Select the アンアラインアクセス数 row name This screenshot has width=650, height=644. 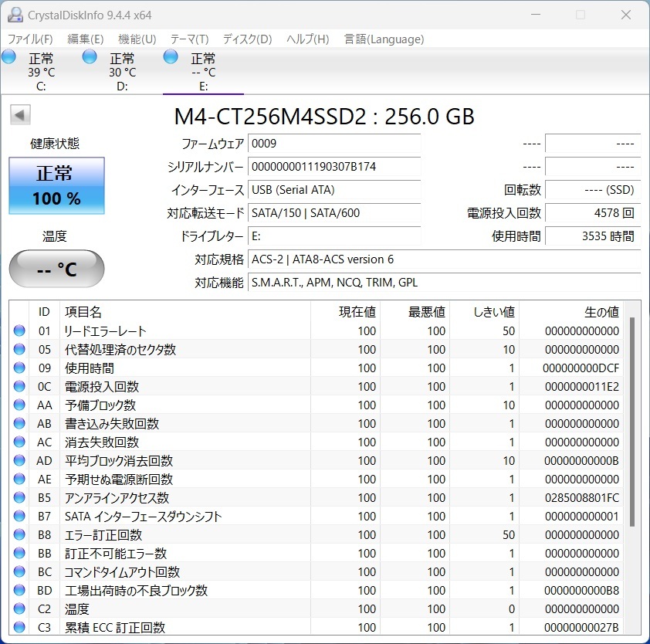(117, 497)
